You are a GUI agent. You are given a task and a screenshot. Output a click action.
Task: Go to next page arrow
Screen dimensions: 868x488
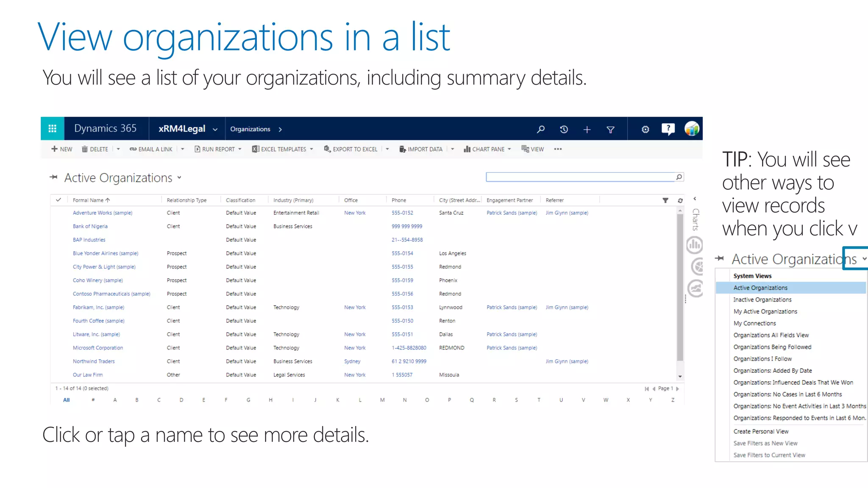pyautogui.click(x=678, y=389)
